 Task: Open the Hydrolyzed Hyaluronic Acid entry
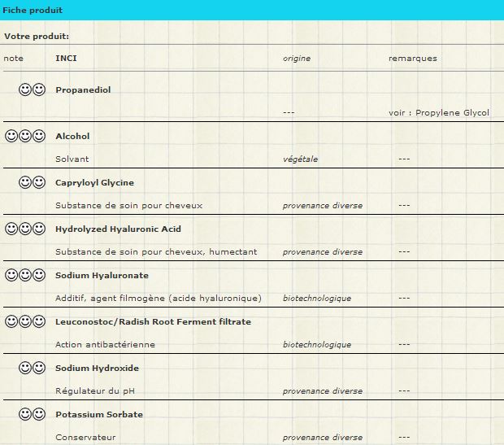pos(118,229)
